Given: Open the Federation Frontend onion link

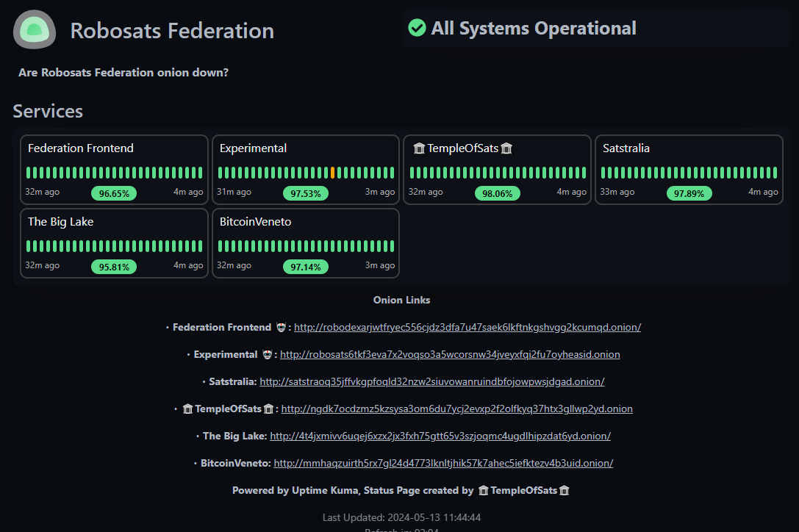Looking at the screenshot, I should pos(467,327).
